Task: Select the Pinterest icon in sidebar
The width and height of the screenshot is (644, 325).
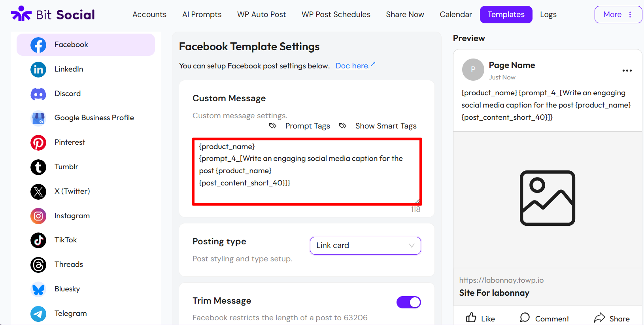Action: 38,142
